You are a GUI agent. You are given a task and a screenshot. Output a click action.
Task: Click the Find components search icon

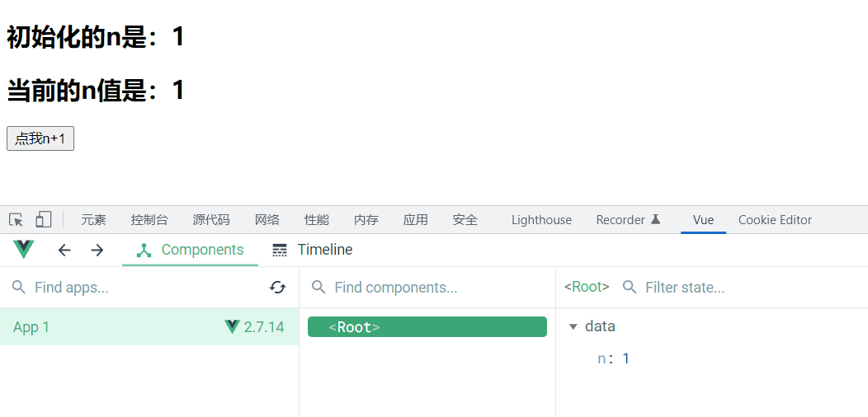[318, 288]
